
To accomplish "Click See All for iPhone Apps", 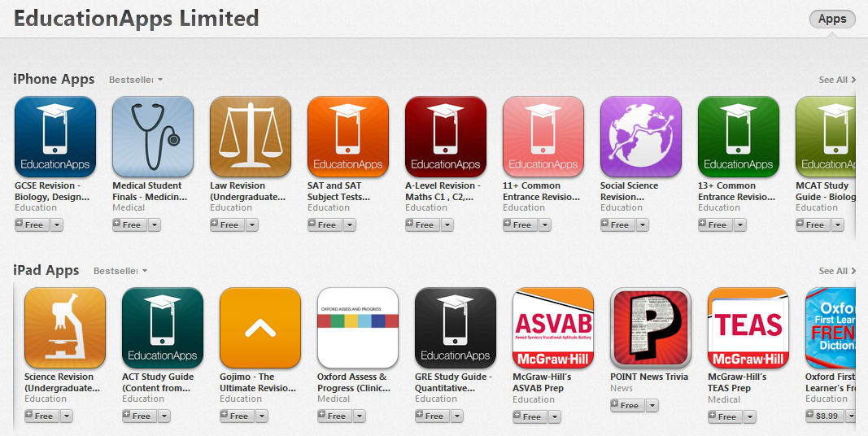I will click(837, 80).
